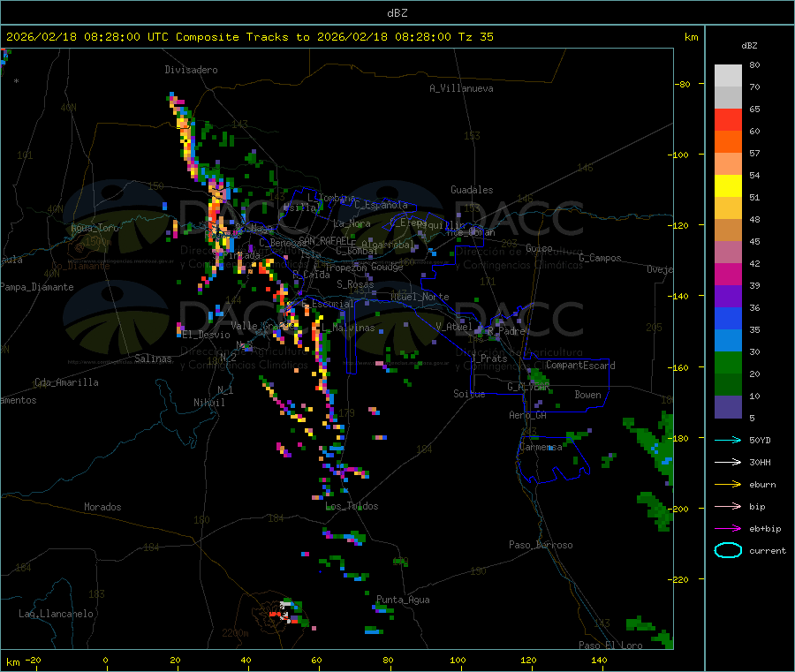The width and height of the screenshot is (795, 672).
Task: Select the 10 dBZ dark green swatch
Action: 728,385
